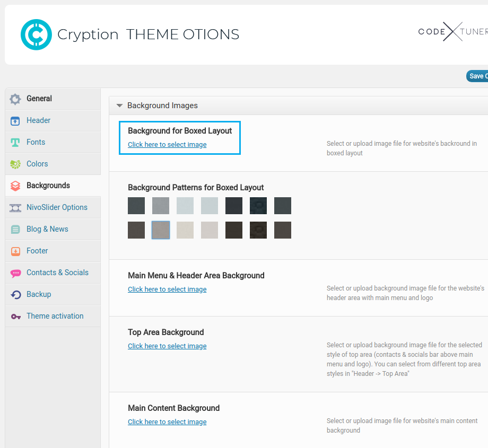Click the Theme activation key icon
This screenshot has height=448, width=488.
tap(15, 317)
